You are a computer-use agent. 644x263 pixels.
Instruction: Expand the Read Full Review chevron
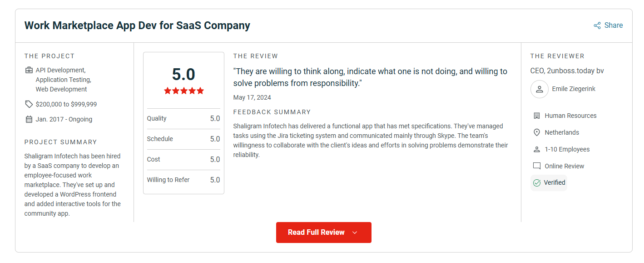point(355,233)
